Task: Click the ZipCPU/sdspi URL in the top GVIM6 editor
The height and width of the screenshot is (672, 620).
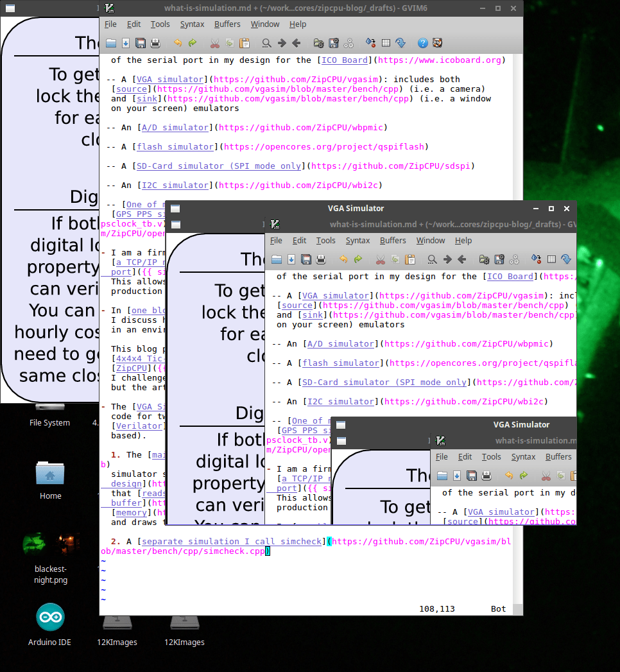Action: (390, 166)
